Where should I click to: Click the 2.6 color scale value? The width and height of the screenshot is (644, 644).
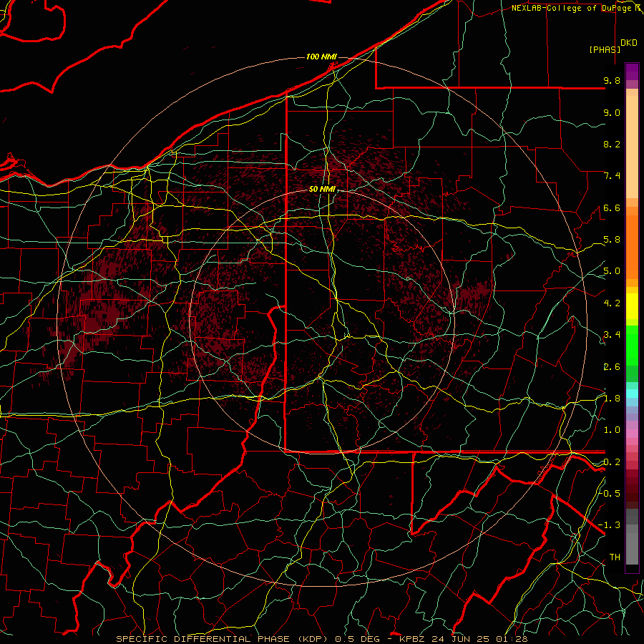[x=612, y=367]
